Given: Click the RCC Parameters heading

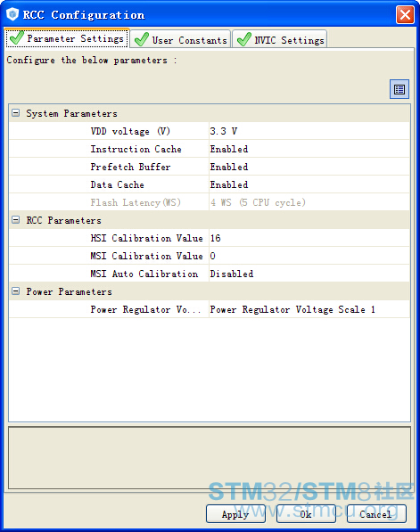Looking at the screenshot, I should [64, 220].
